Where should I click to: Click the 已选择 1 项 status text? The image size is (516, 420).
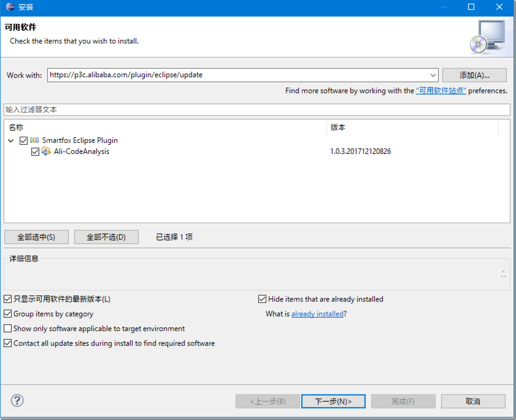pyautogui.click(x=174, y=237)
